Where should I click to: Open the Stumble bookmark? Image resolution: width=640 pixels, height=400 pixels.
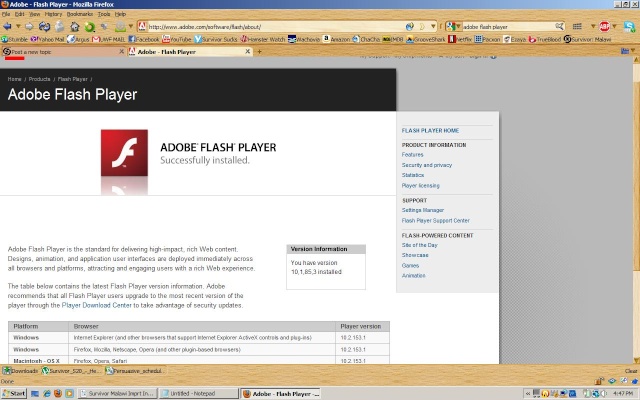[14, 39]
